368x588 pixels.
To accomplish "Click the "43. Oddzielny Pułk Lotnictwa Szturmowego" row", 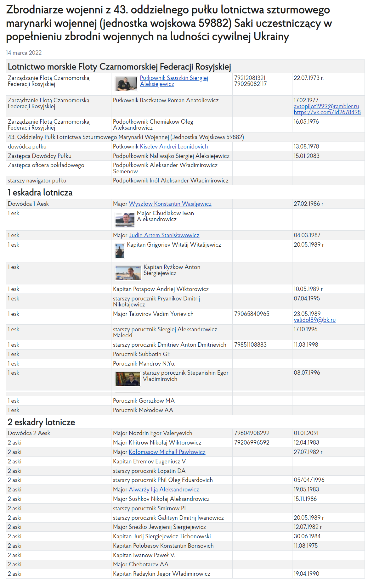I will [126, 137].
